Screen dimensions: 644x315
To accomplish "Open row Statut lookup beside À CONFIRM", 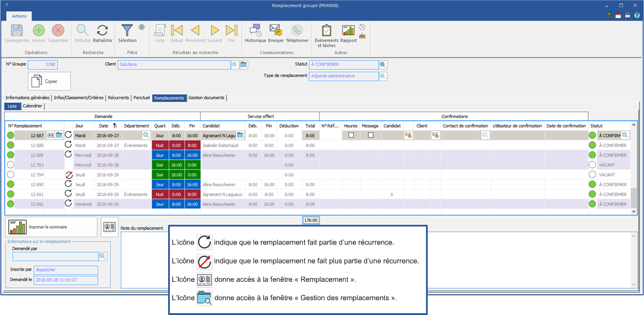I will (x=625, y=135).
